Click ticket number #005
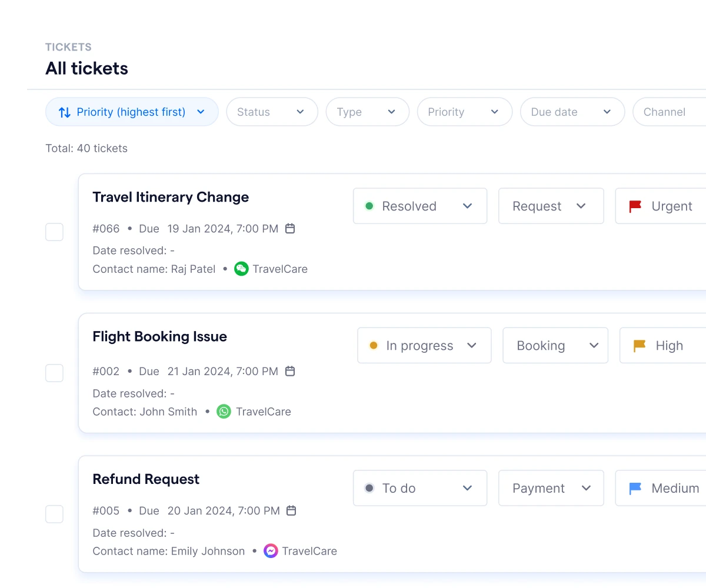The image size is (706, 588). click(x=106, y=510)
